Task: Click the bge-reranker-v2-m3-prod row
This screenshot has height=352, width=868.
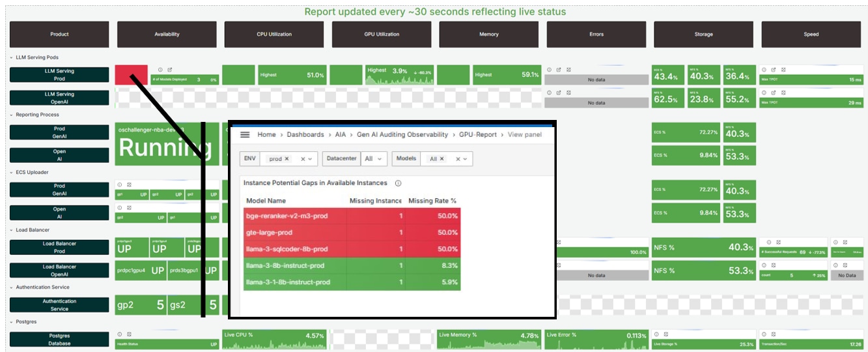Action: (x=352, y=216)
